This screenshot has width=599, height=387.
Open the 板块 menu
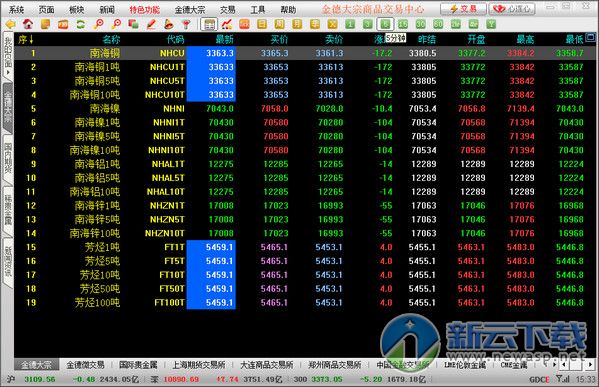click(x=77, y=10)
